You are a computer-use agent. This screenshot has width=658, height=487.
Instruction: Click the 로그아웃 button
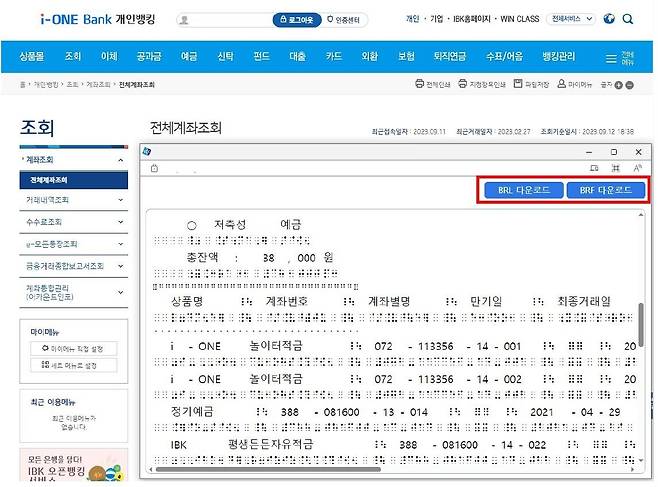(297, 20)
